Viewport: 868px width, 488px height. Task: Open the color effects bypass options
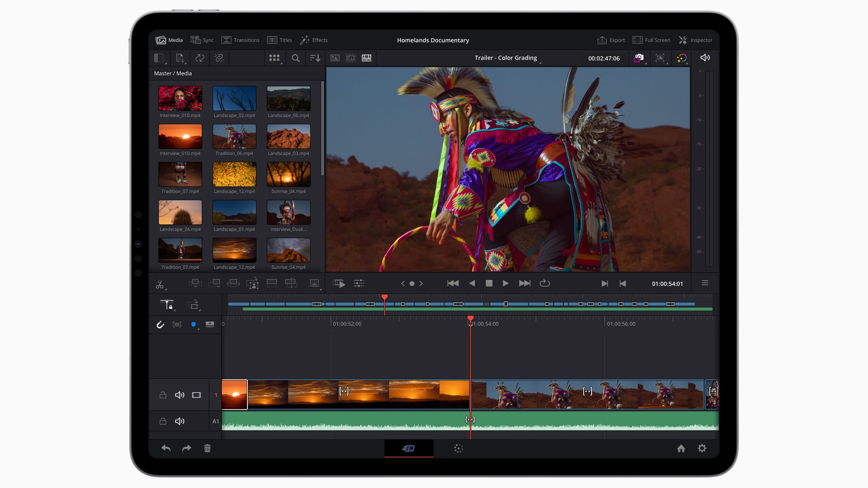click(x=682, y=58)
